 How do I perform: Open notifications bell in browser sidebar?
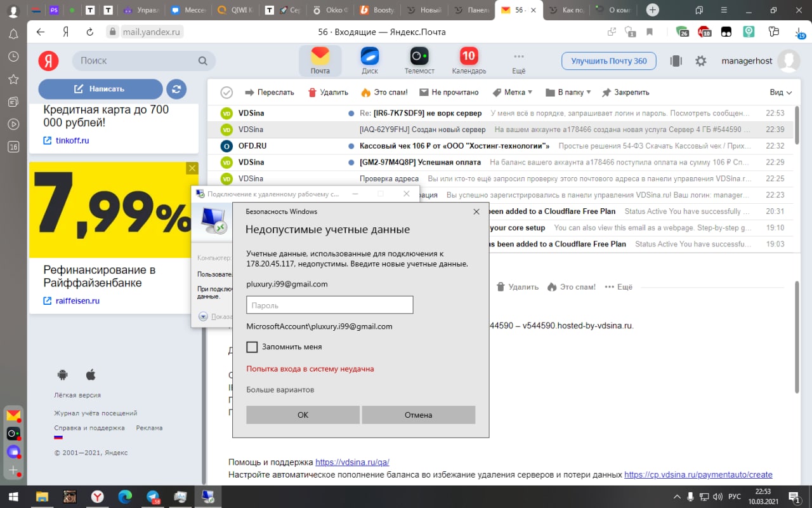(x=13, y=34)
